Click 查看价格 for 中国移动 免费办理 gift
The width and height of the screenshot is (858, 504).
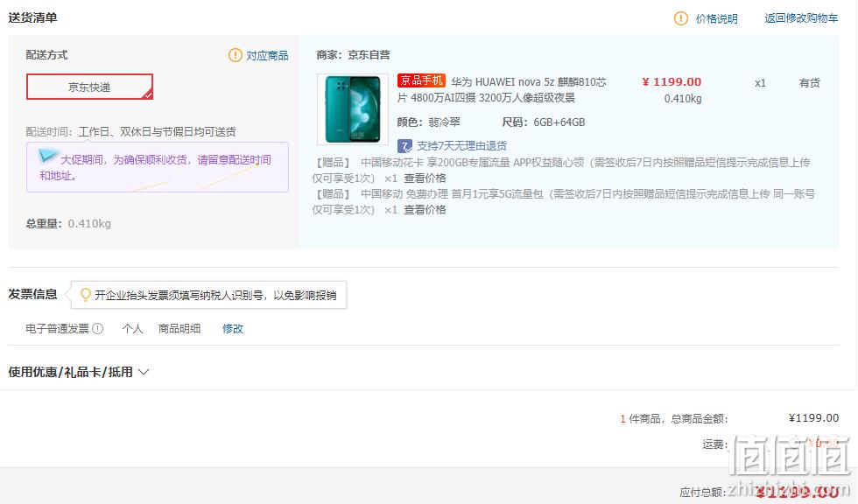click(425, 210)
